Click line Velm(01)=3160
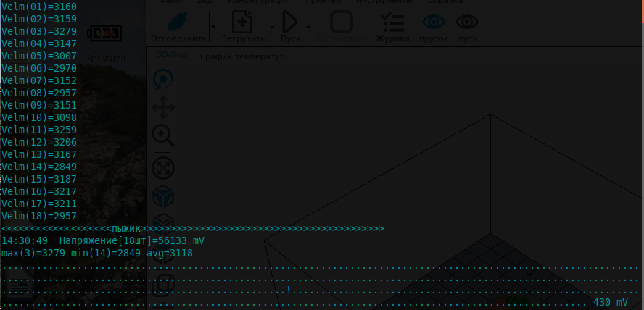Screen dimensions: 644x310 [39, 7]
